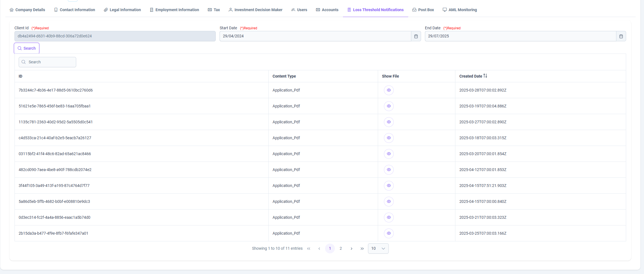This screenshot has height=274, width=644.
Task: Switch to the AML Monitoring tab
Action: click(x=460, y=10)
